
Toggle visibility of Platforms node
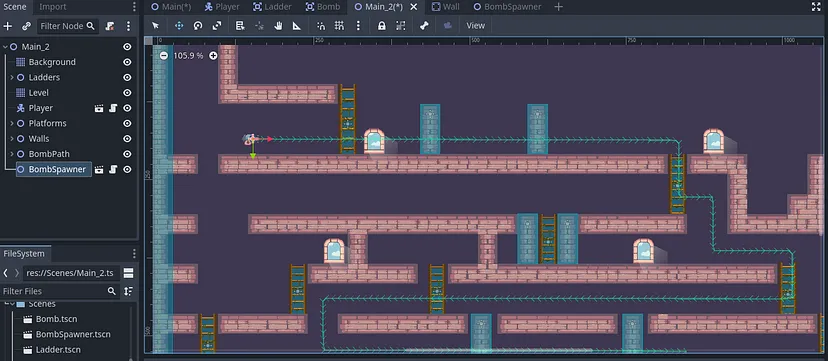click(127, 123)
